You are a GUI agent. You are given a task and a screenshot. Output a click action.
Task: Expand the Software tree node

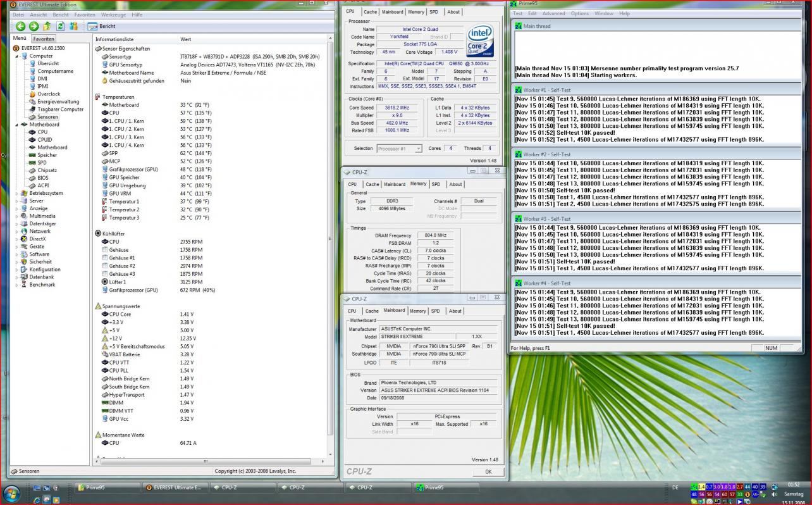pos(17,254)
